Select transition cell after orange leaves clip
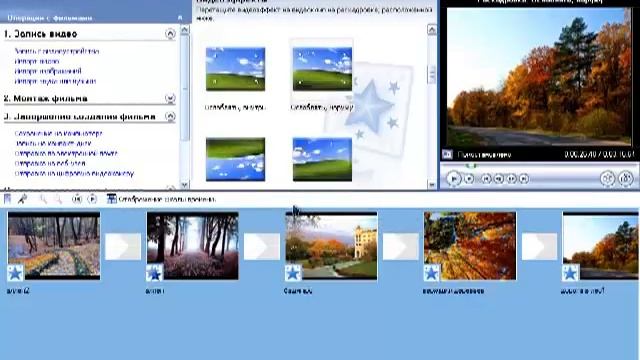Viewport: 640px width, 360px height. click(x=539, y=246)
